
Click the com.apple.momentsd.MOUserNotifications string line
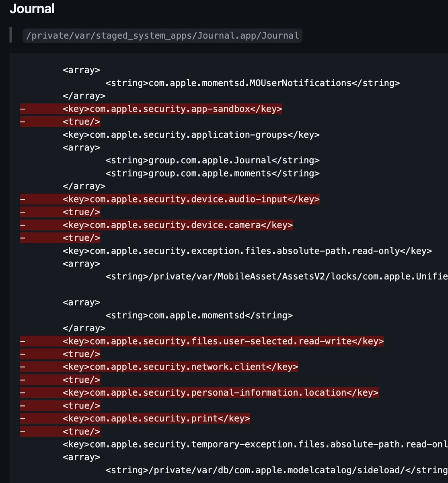[253, 83]
